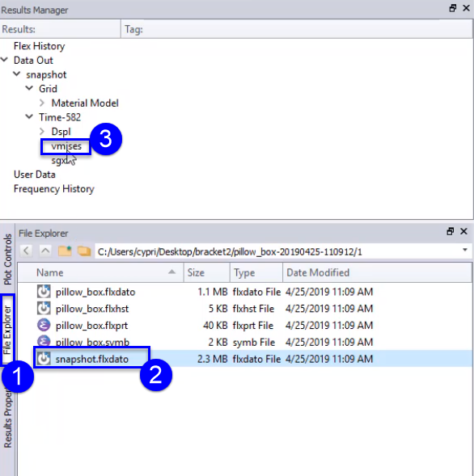Click the pillow_box.flxhst file icon
Viewport: 474px width, 476px height.
pyautogui.click(x=44, y=309)
